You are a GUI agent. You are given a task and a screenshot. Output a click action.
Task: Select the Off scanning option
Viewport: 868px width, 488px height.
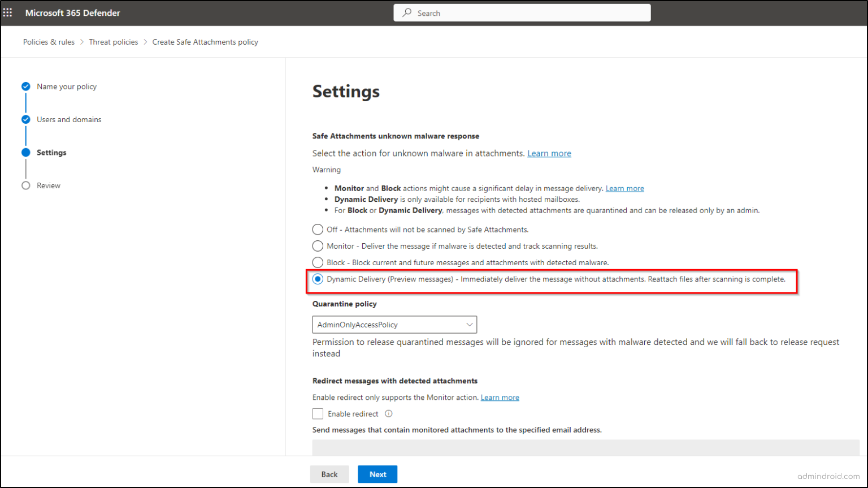318,230
